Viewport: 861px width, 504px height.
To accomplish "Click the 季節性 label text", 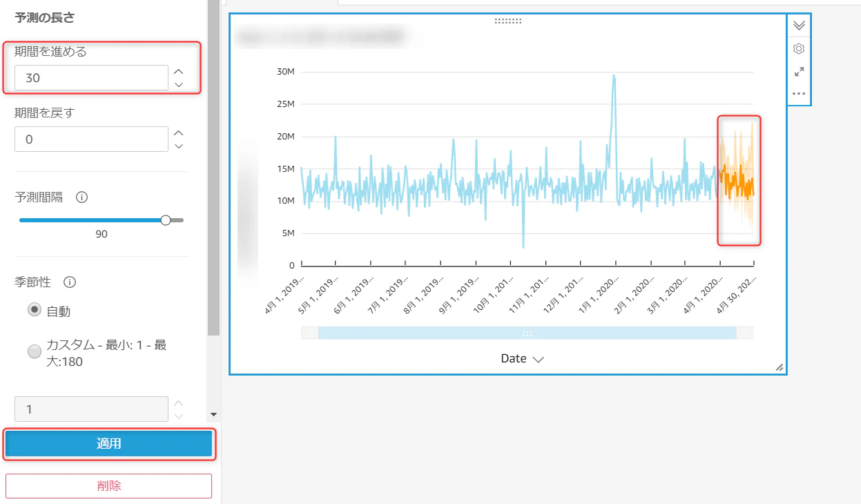I will pyautogui.click(x=33, y=282).
